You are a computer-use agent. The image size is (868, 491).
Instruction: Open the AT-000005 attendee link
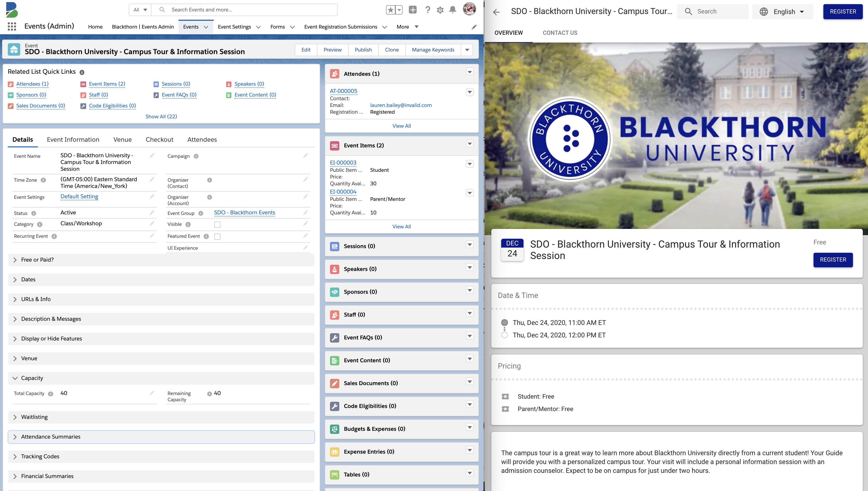click(343, 91)
